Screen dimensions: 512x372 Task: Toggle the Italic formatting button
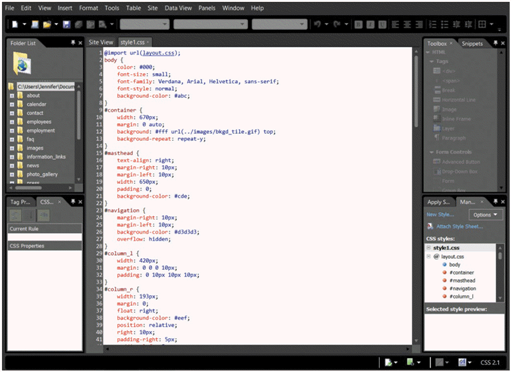[370, 24]
